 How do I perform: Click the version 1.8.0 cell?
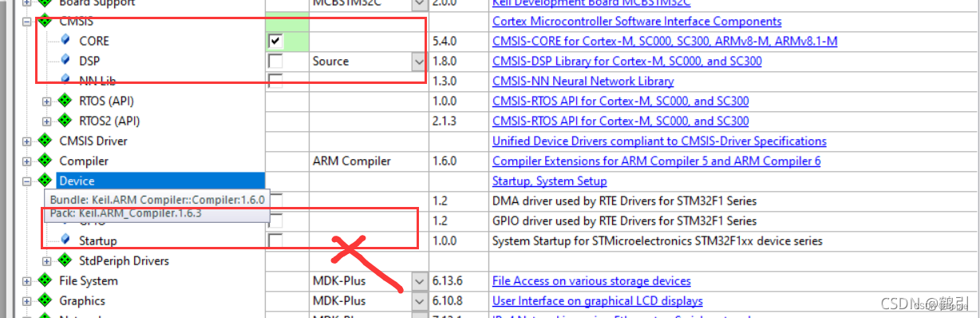(x=459, y=61)
